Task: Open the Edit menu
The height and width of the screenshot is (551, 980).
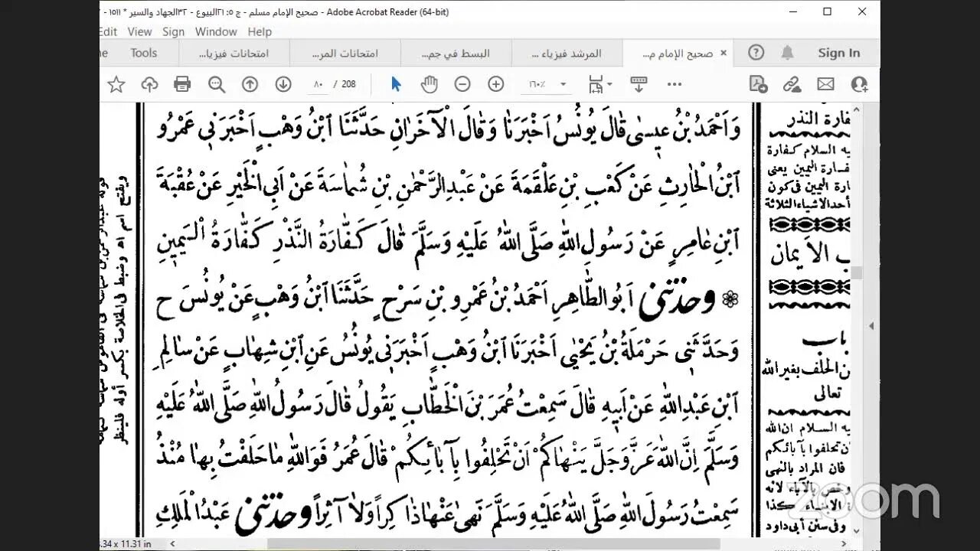Action: coord(108,31)
